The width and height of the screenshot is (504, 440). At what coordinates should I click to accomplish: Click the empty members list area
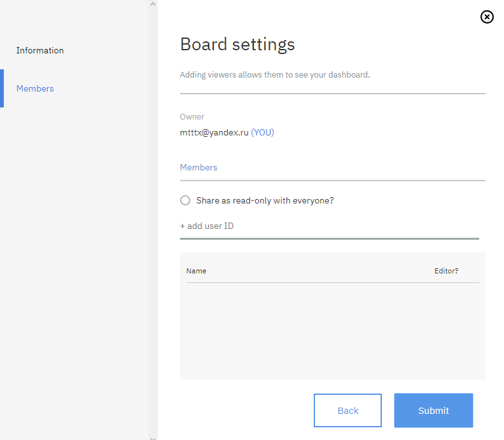click(332, 331)
